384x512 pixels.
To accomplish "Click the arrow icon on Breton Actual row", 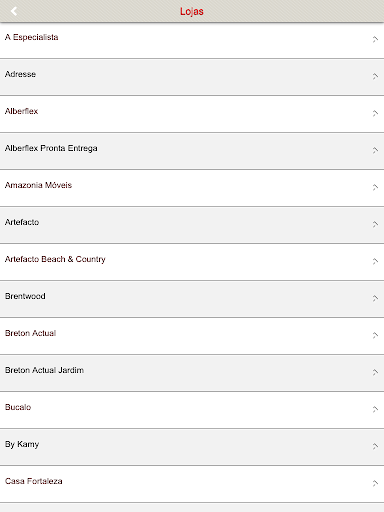I will pos(375,335).
